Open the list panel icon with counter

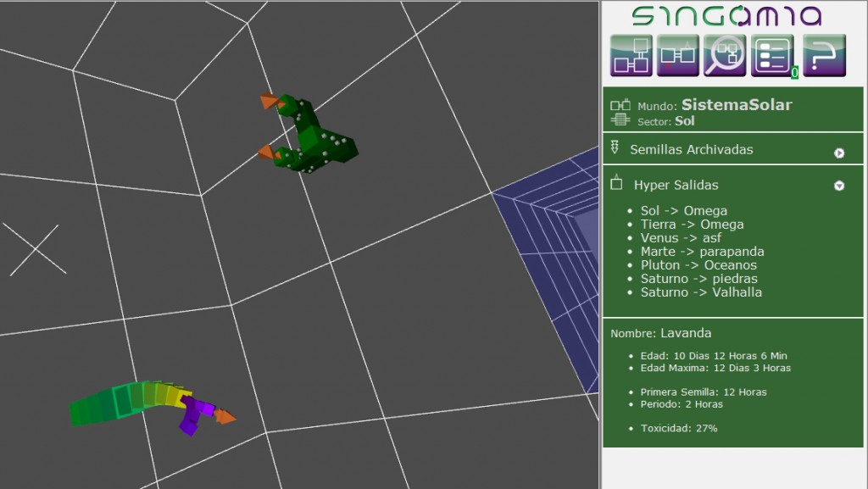coord(773,56)
